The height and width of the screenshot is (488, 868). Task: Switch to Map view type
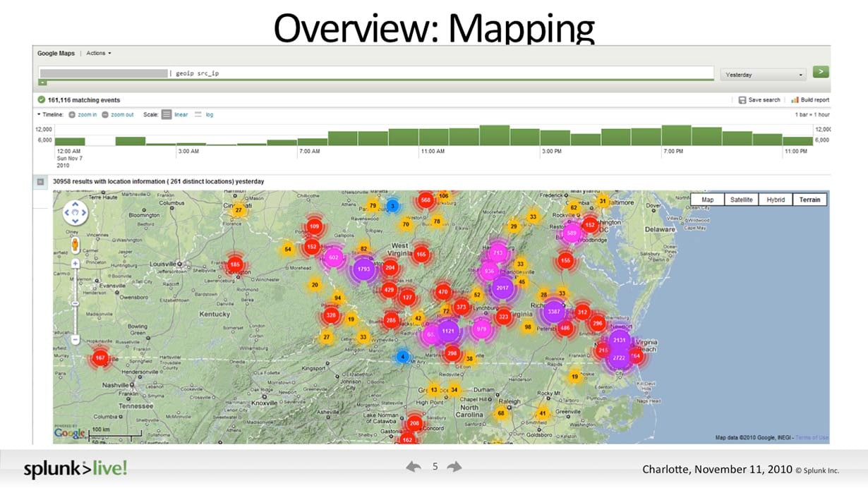707,200
